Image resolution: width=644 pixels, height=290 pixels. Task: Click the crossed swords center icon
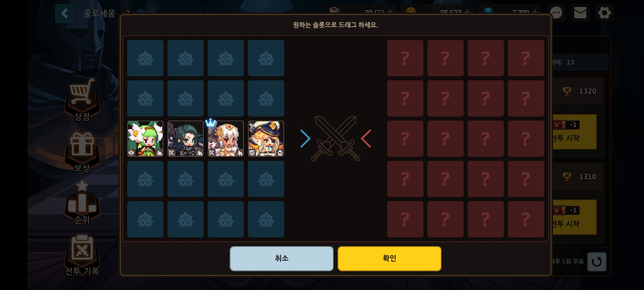[x=335, y=139]
